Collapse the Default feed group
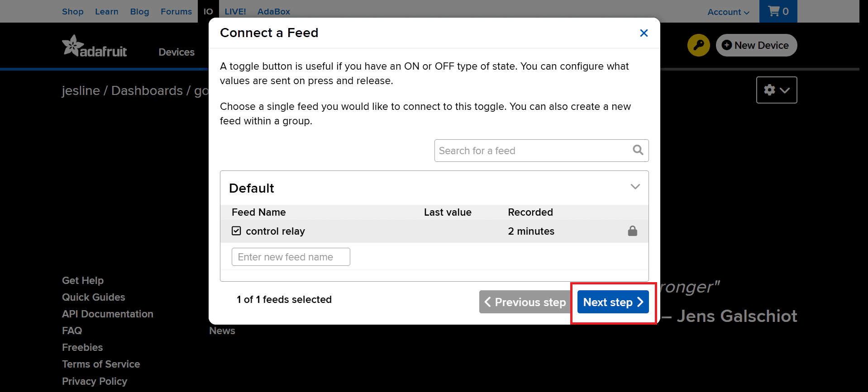The height and width of the screenshot is (392, 868). pyautogui.click(x=635, y=187)
